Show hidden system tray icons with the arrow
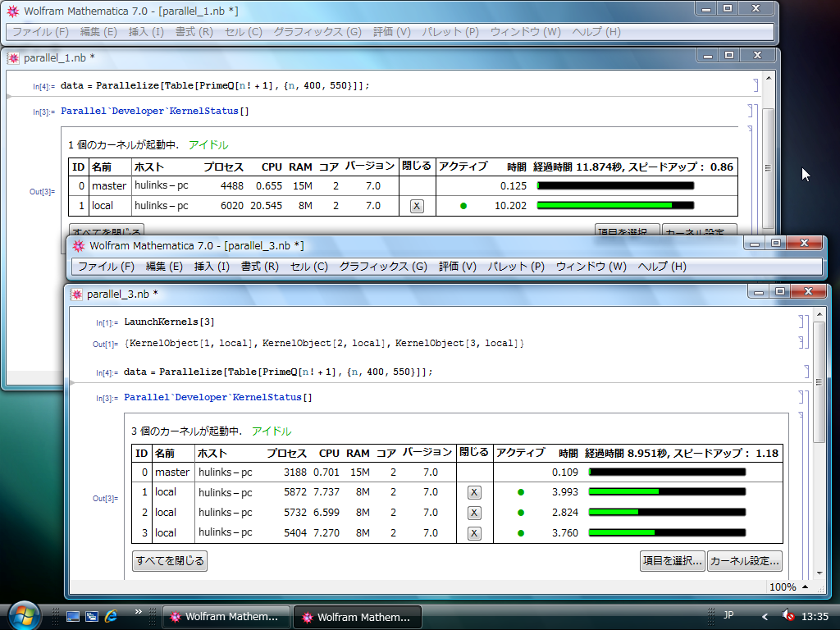Screen dimensions: 840x630 (765, 617)
